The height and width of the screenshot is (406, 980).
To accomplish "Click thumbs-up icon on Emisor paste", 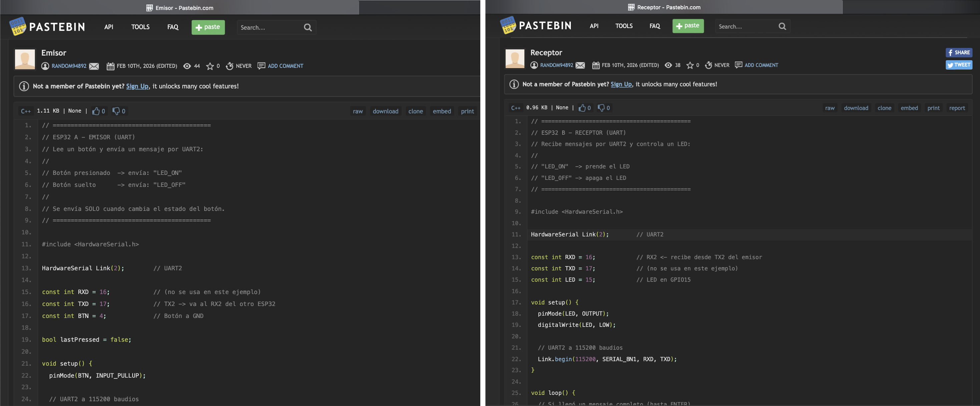I will click(96, 111).
